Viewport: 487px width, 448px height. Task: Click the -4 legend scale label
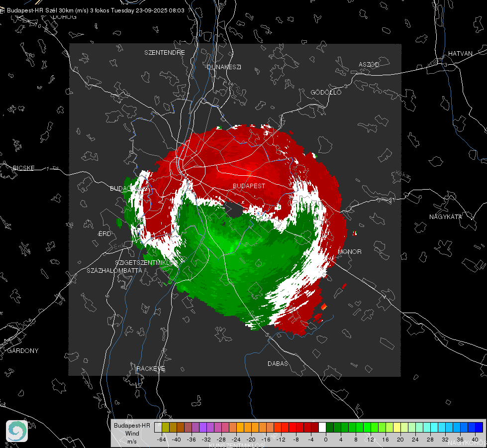(x=311, y=440)
